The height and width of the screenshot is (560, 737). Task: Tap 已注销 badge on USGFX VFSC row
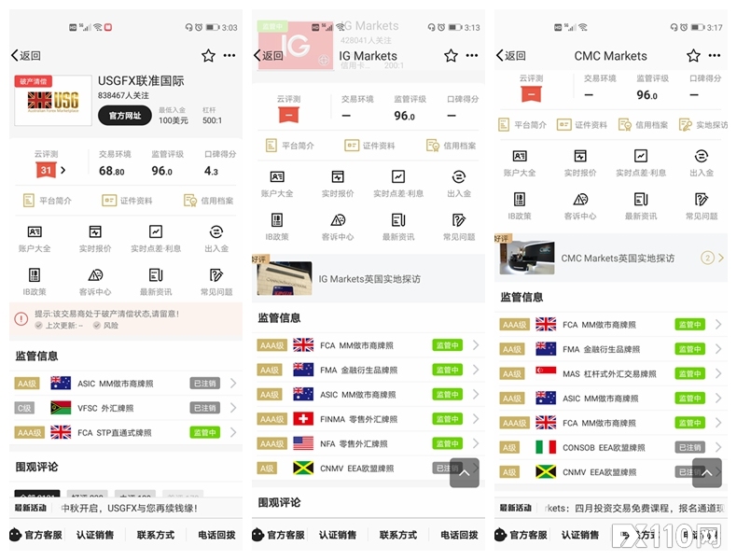204,408
